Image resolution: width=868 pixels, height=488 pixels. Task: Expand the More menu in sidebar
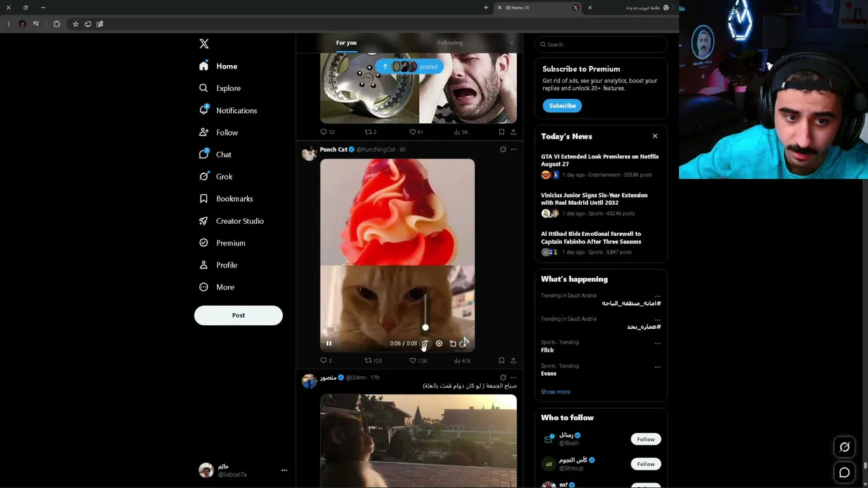click(x=216, y=287)
